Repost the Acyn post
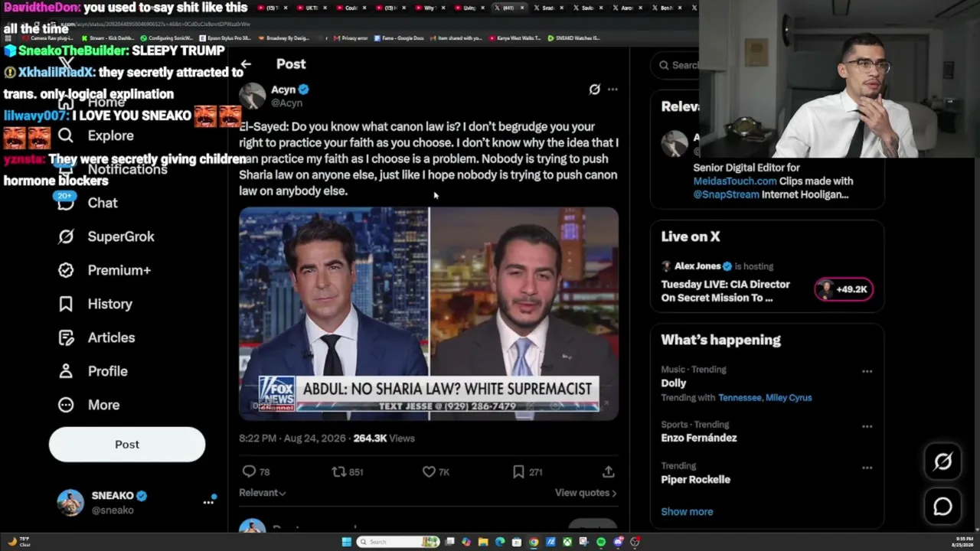This screenshot has width=980, height=551. (x=347, y=472)
